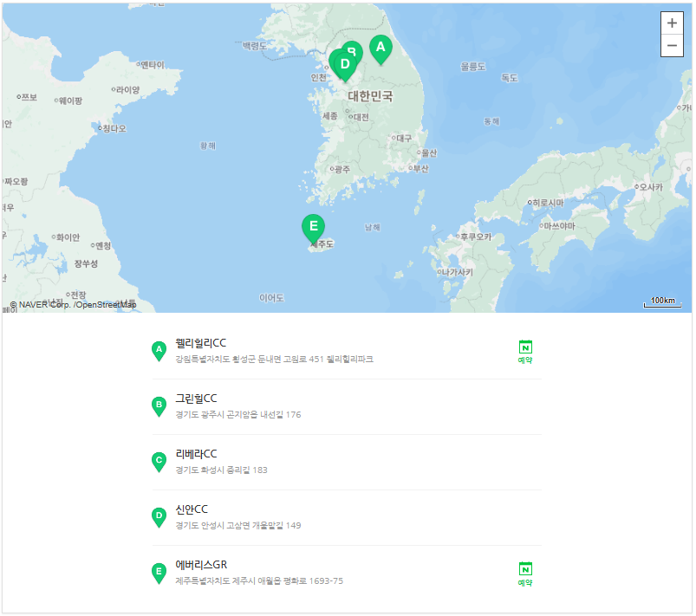The width and height of the screenshot is (696, 616).
Task: Open the 리베라CC listing title
Action: 196,454
